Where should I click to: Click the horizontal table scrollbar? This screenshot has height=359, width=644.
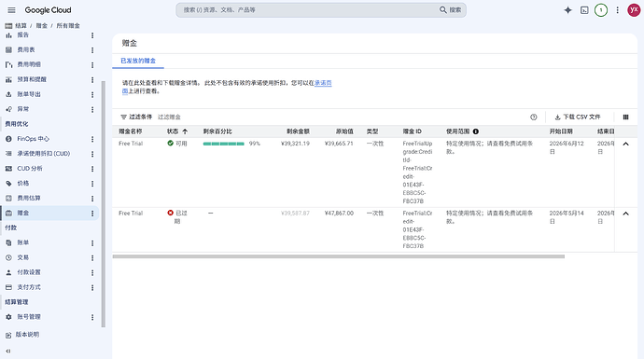pos(339,256)
